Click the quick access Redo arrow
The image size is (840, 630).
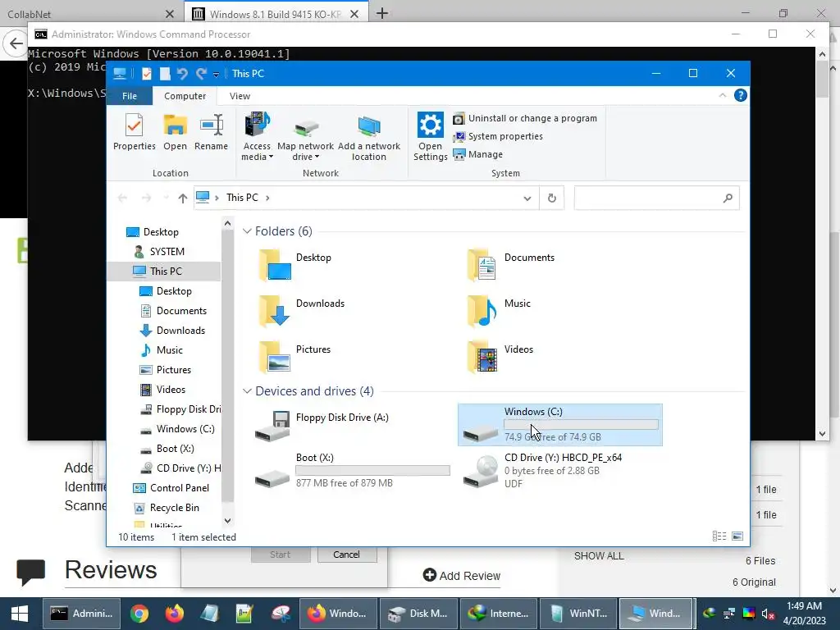click(202, 73)
